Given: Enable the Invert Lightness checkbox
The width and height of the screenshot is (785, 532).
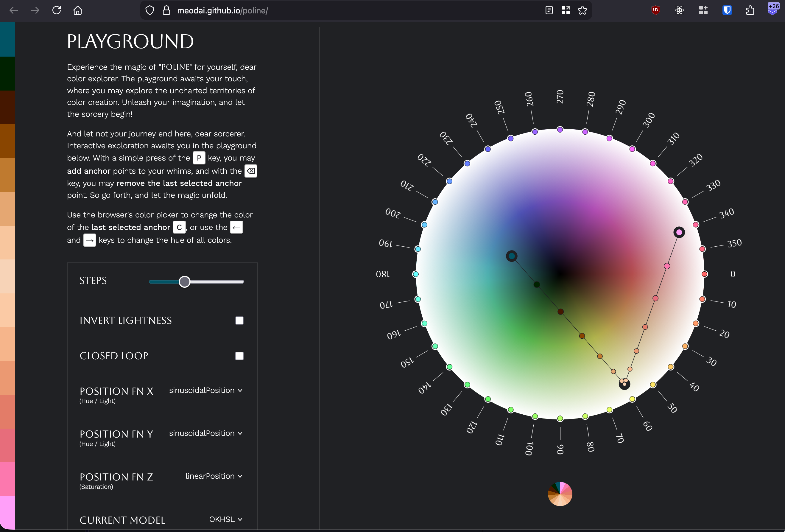Looking at the screenshot, I should [239, 320].
